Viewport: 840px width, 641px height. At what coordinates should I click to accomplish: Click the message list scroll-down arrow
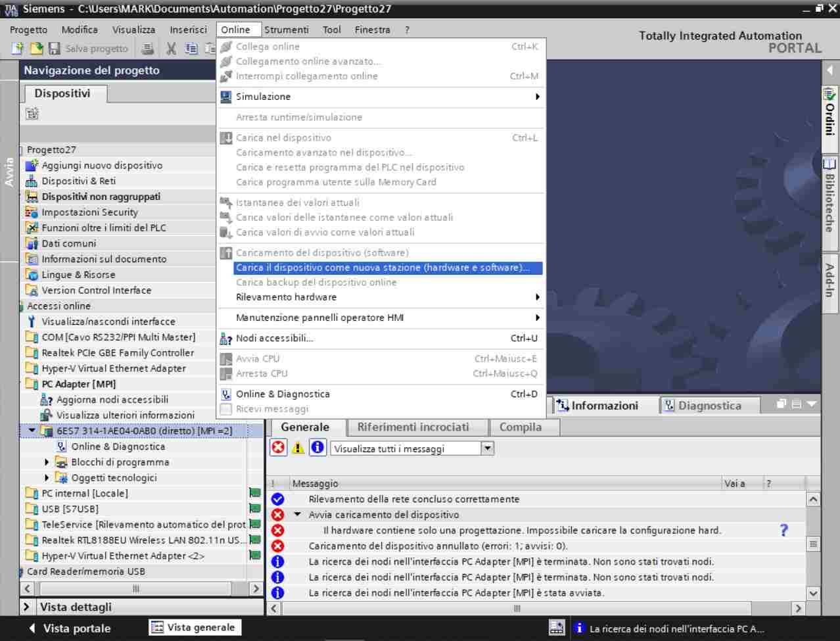pyautogui.click(x=813, y=592)
